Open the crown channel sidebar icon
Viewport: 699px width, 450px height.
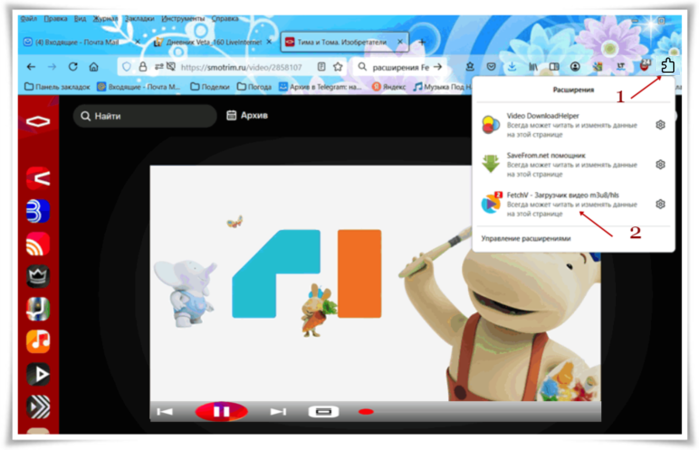(x=38, y=277)
